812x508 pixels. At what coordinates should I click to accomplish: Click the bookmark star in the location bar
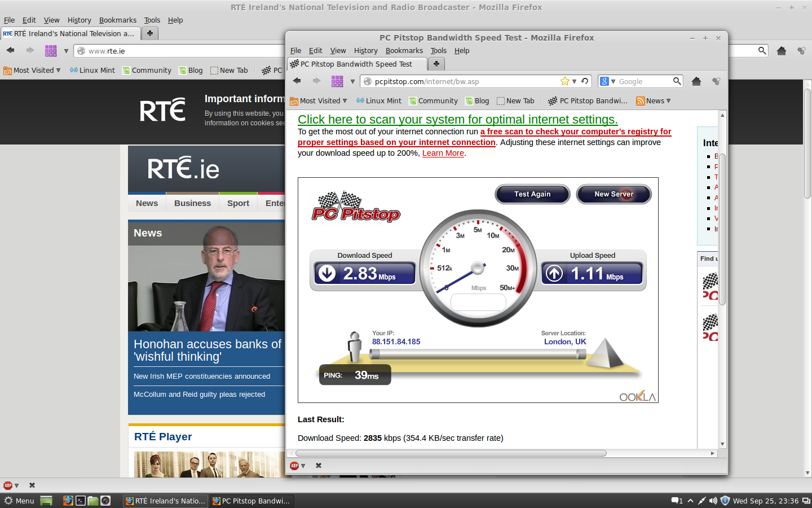tap(564, 81)
